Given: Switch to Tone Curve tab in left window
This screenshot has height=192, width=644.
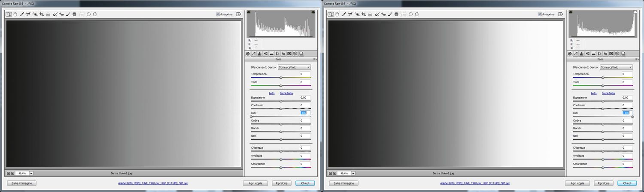Looking at the screenshot, I should pos(254,54).
